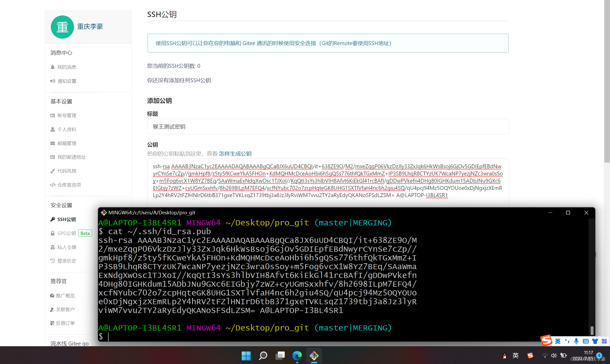Click the Beta badge next to GPG公钥

click(x=85, y=233)
